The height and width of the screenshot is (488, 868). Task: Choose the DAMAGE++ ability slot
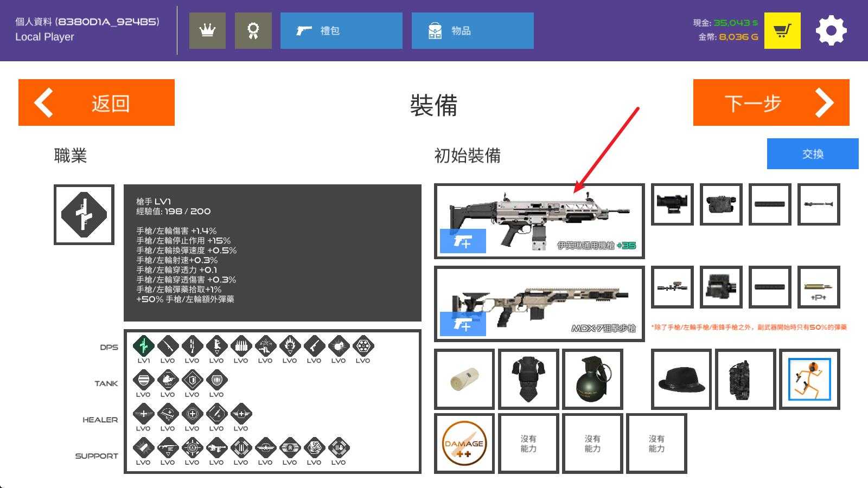464,443
